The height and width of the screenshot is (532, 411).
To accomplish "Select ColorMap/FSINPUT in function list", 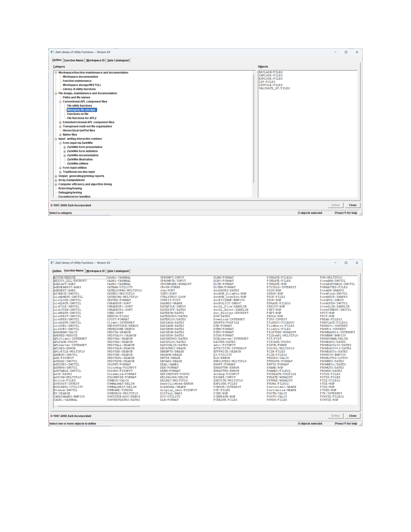I will pos(122,368).
